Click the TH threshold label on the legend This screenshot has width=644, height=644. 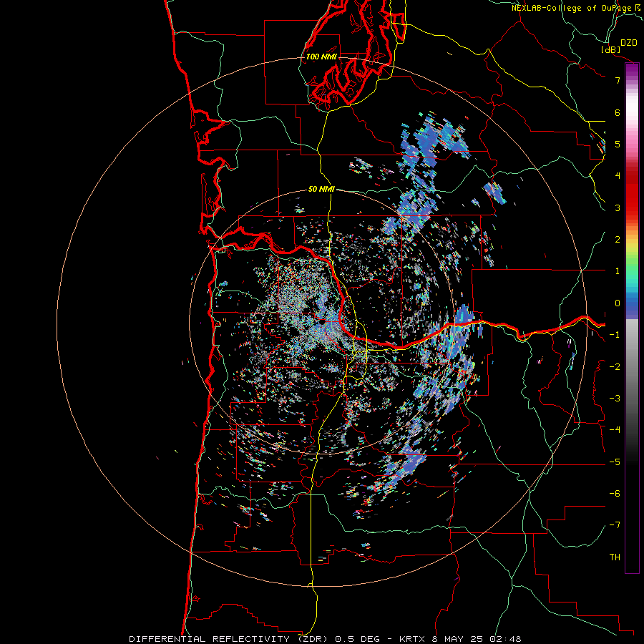[615, 557]
